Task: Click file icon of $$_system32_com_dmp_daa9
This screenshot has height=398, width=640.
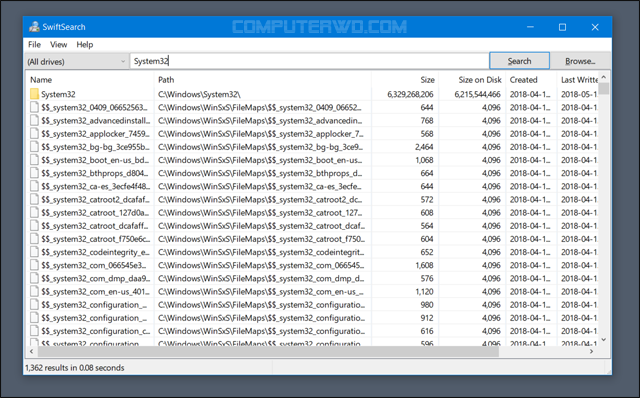Action: (x=34, y=278)
